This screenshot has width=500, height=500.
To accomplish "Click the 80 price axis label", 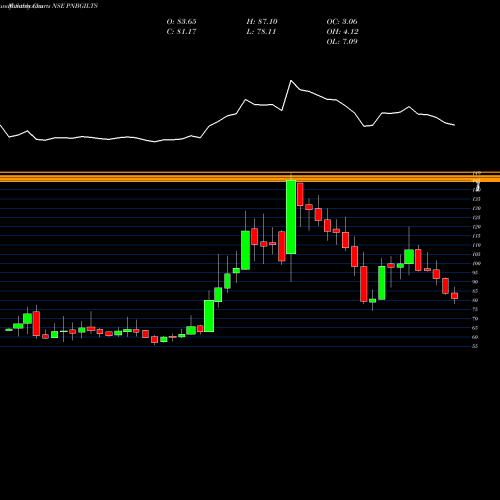I will pyautogui.click(x=475, y=300).
